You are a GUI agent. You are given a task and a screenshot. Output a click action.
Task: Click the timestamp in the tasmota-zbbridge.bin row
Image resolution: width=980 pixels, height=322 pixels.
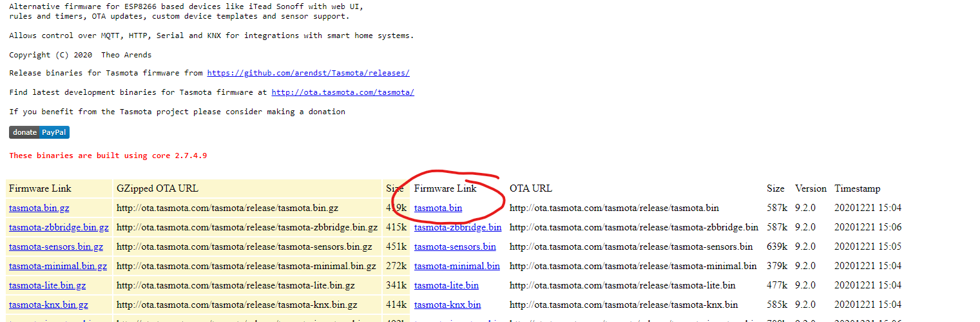coord(868,227)
